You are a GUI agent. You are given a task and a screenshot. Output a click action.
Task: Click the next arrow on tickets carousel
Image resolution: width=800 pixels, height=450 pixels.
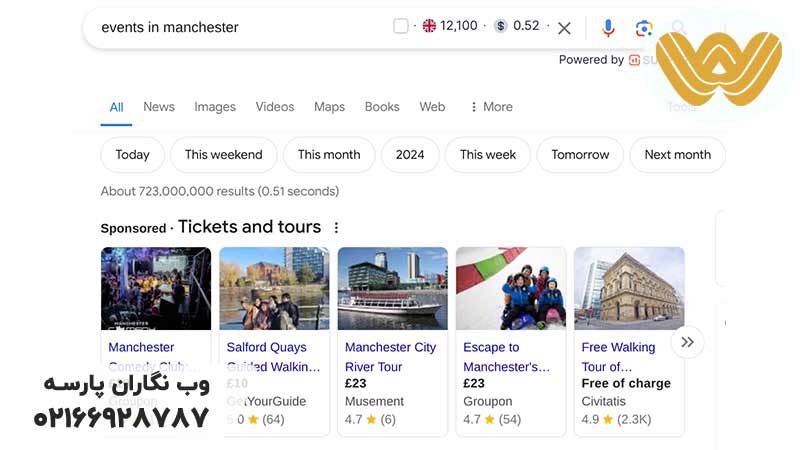click(x=687, y=342)
